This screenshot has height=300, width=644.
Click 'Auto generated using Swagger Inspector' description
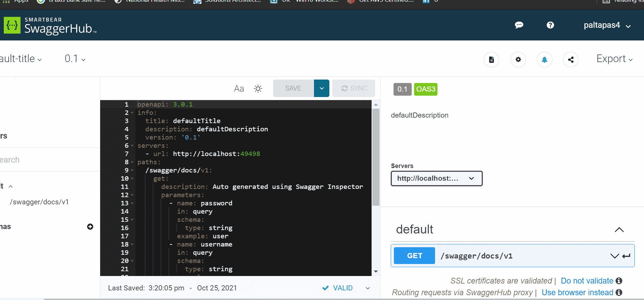(288, 187)
